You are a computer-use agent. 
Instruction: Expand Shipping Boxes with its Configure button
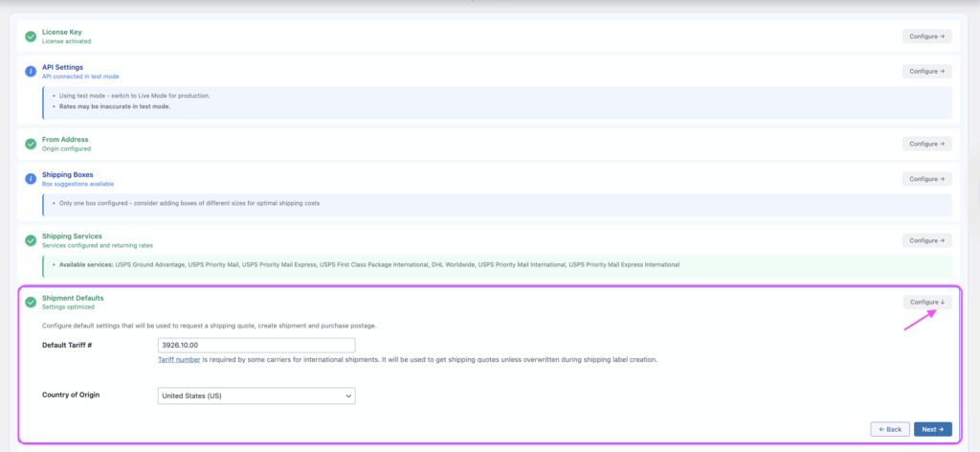pyautogui.click(x=926, y=178)
